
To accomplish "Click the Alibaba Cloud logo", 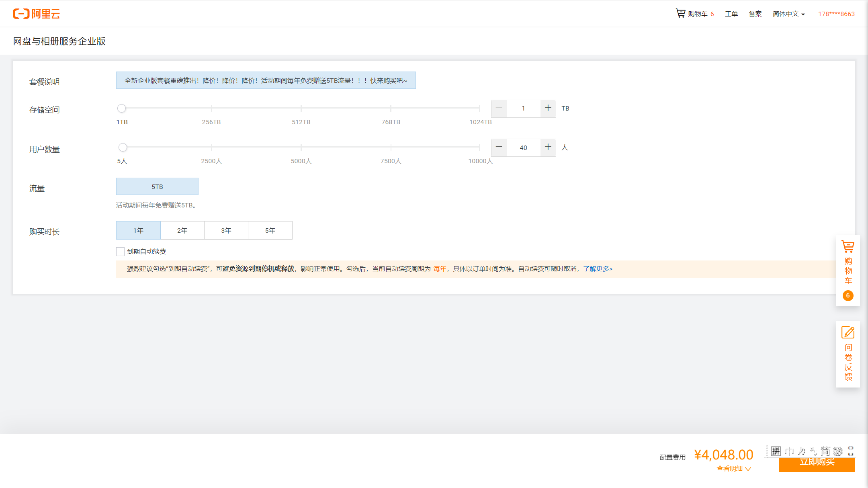I will (x=37, y=14).
